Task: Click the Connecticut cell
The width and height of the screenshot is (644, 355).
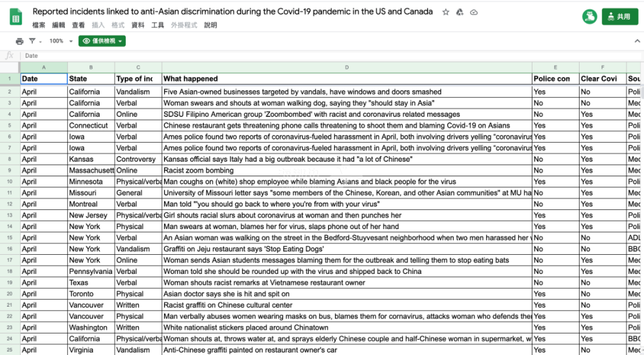Action: [x=91, y=125]
